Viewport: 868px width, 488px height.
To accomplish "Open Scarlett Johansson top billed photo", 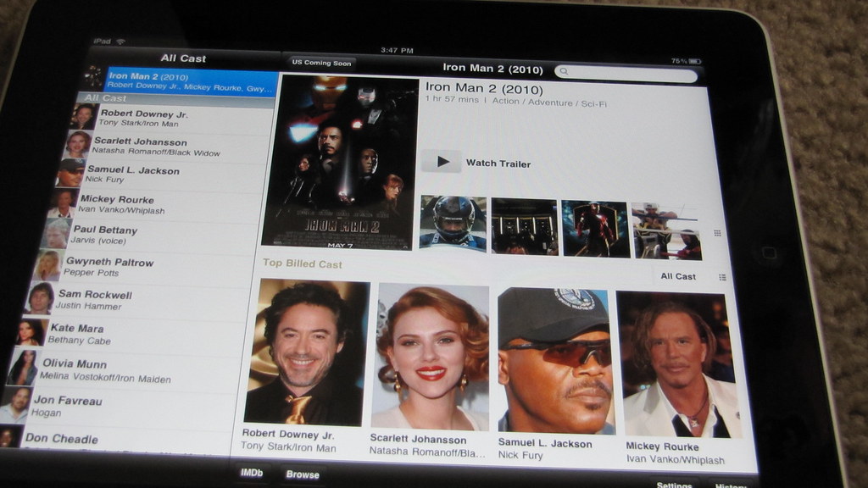I will [430, 358].
